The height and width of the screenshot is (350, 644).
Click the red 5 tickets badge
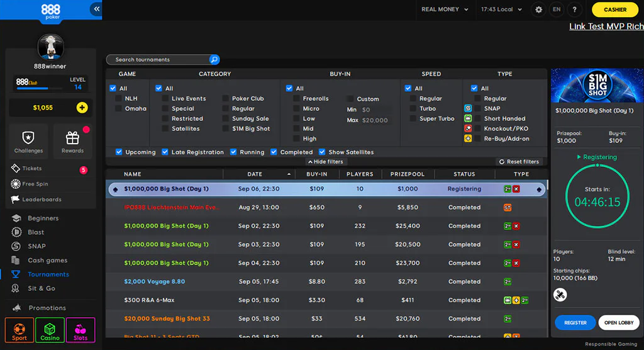(x=84, y=170)
